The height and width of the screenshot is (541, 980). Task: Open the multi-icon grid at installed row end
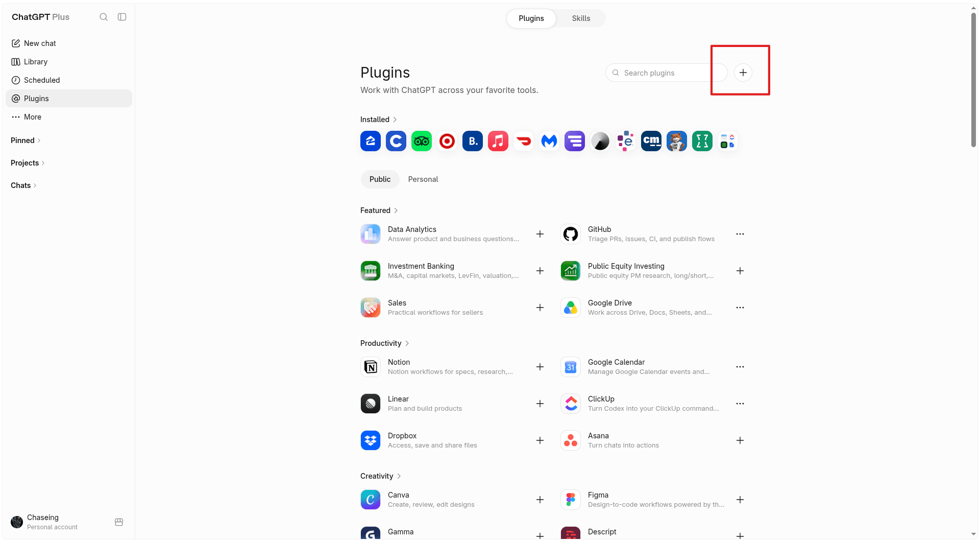click(728, 141)
